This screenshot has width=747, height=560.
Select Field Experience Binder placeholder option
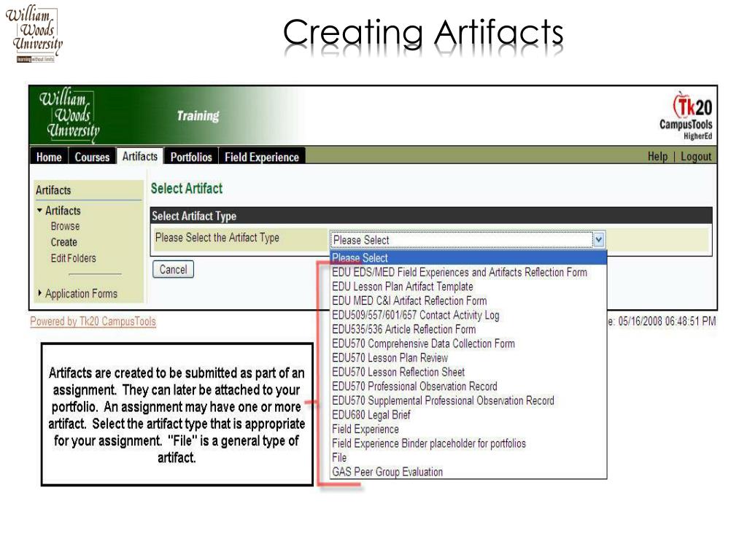(468, 443)
